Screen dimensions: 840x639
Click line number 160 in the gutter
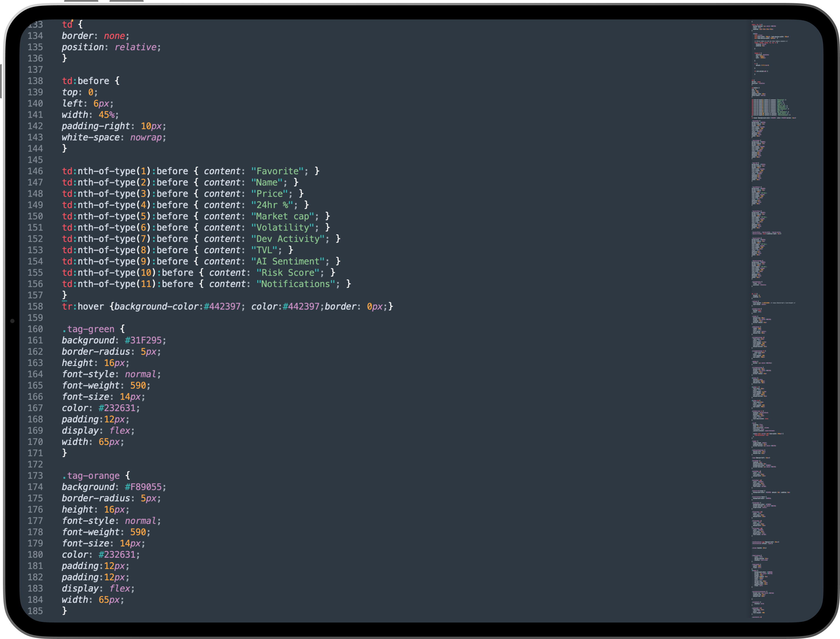pos(35,329)
